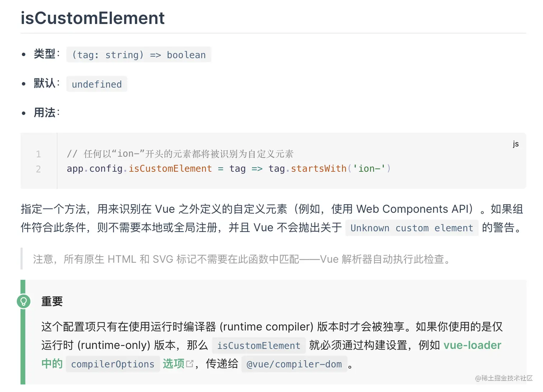Screen dimensions: 543x392
Task: Click the note blockquote about HTML and SVG
Action: click(242, 259)
